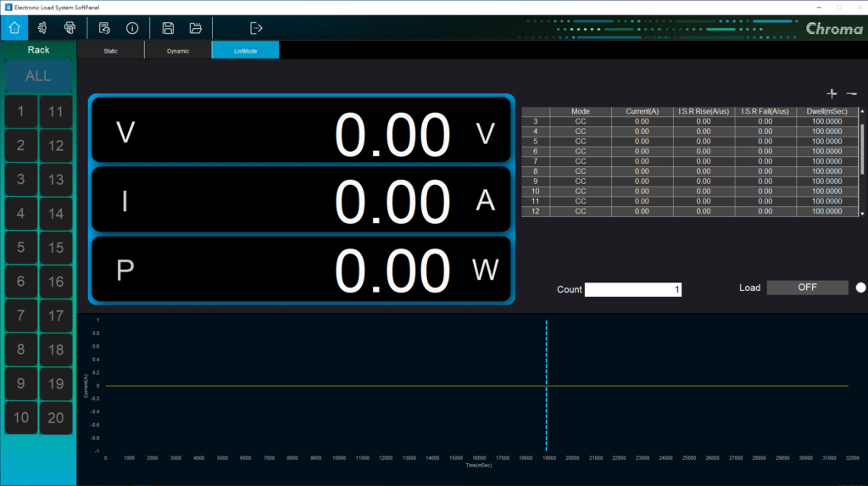Image resolution: width=868 pixels, height=486 pixels.
Task: Select rack channel 8
Action: coord(21,349)
